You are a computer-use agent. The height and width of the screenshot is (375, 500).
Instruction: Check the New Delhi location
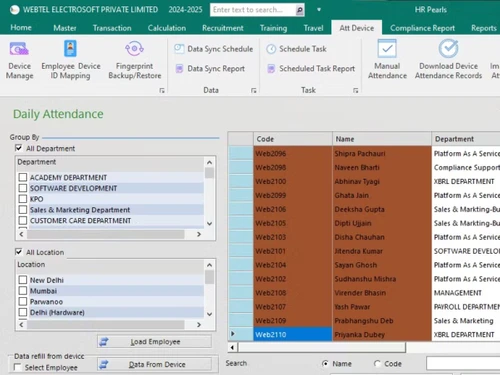coord(23,280)
